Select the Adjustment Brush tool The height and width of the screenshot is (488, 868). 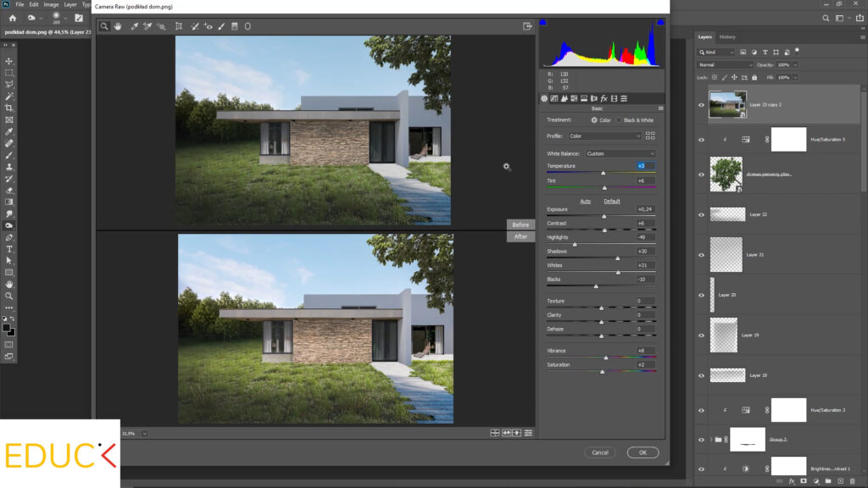point(221,26)
